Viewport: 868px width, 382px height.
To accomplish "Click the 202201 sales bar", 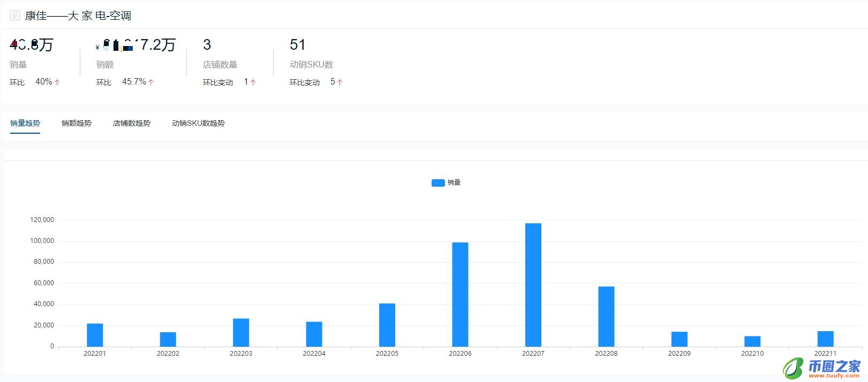I will click(95, 335).
